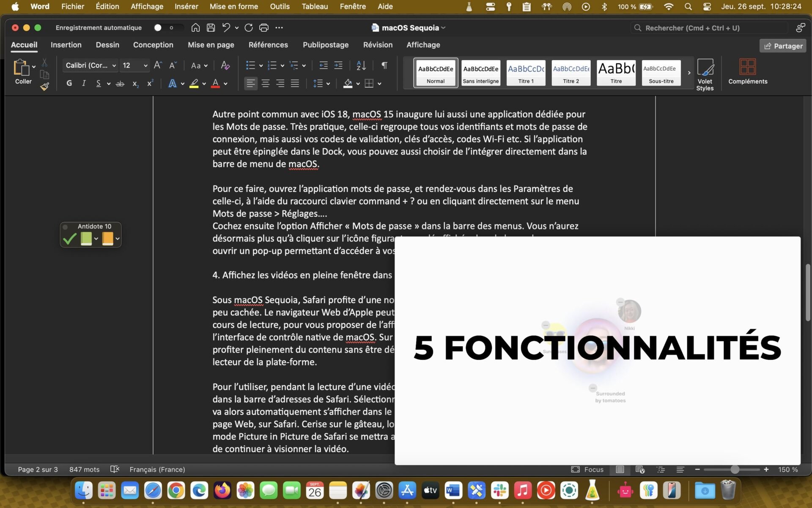Viewport: 812px width, 508px height.
Task: Open Compléments add-ins button
Action: (748, 72)
